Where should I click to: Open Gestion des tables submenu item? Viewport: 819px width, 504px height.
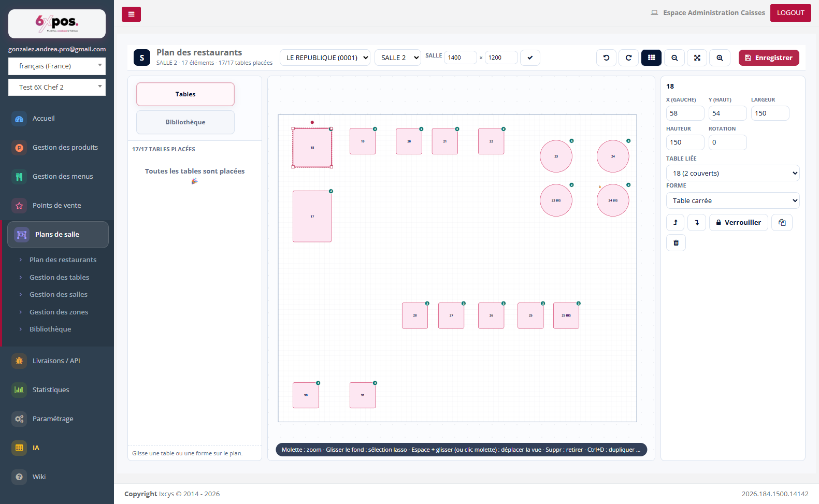(x=59, y=277)
